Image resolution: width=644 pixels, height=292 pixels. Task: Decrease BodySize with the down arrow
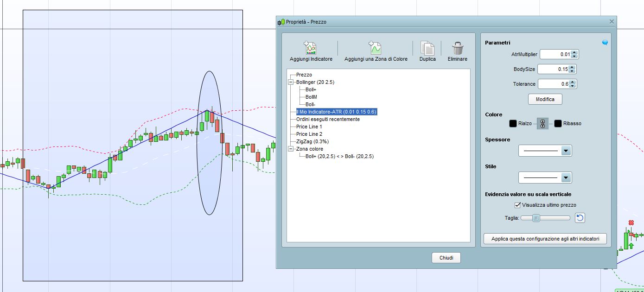click(572, 71)
